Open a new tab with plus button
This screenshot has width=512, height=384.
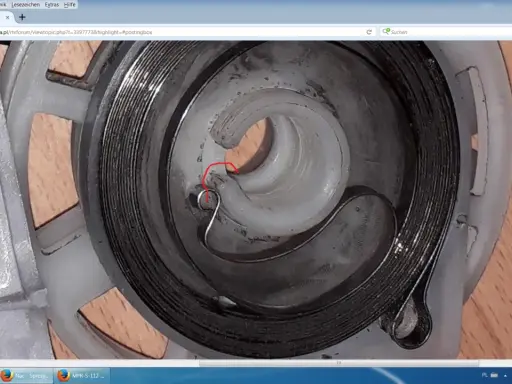click(22, 17)
